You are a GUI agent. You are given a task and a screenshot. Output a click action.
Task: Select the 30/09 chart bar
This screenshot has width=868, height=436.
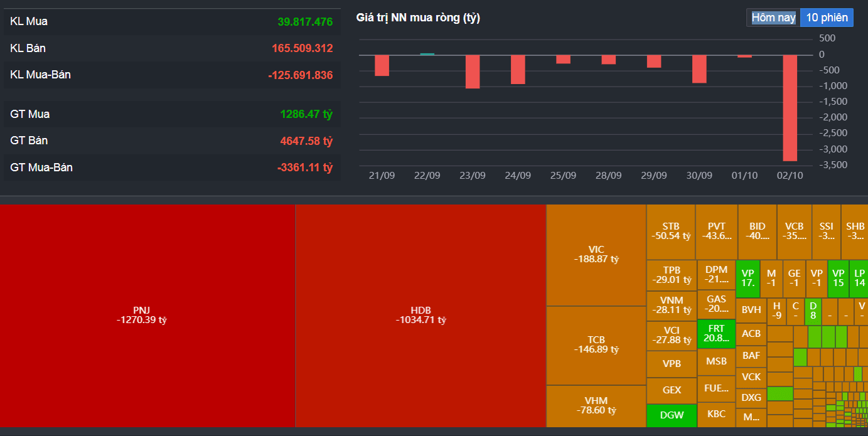[699, 69]
